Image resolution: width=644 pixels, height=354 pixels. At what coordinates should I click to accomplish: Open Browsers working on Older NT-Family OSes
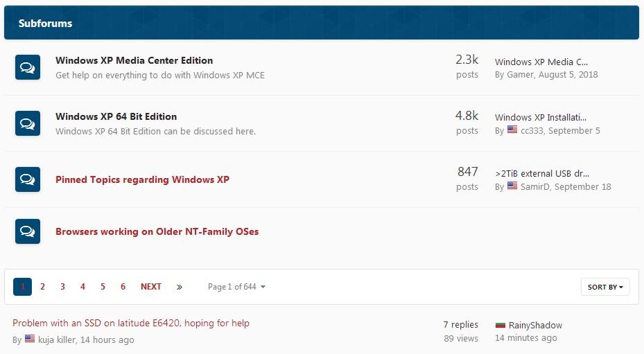point(157,231)
